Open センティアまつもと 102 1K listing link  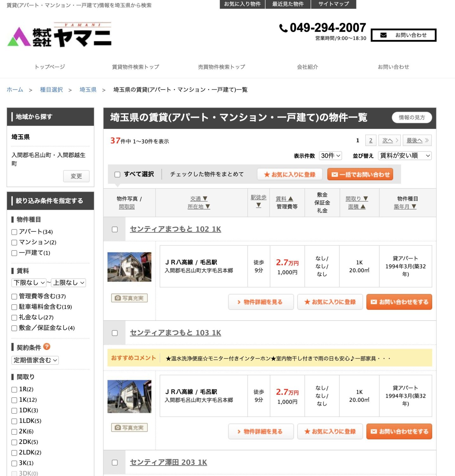pos(175,229)
